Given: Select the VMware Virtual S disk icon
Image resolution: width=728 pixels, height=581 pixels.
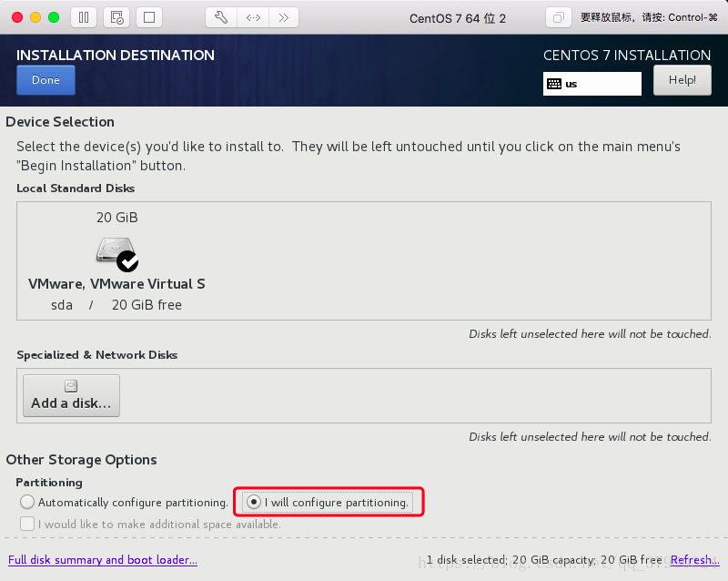Looking at the screenshot, I should click(117, 254).
